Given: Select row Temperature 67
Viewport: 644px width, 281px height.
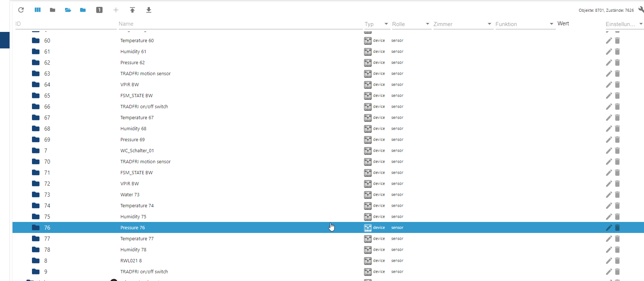Looking at the screenshot, I should click(328, 117).
